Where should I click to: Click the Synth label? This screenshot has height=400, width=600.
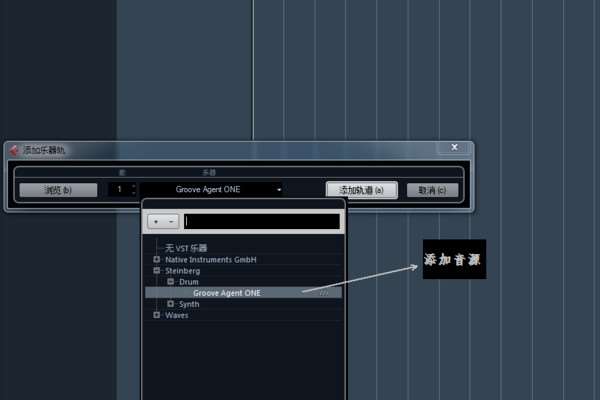click(x=189, y=304)
